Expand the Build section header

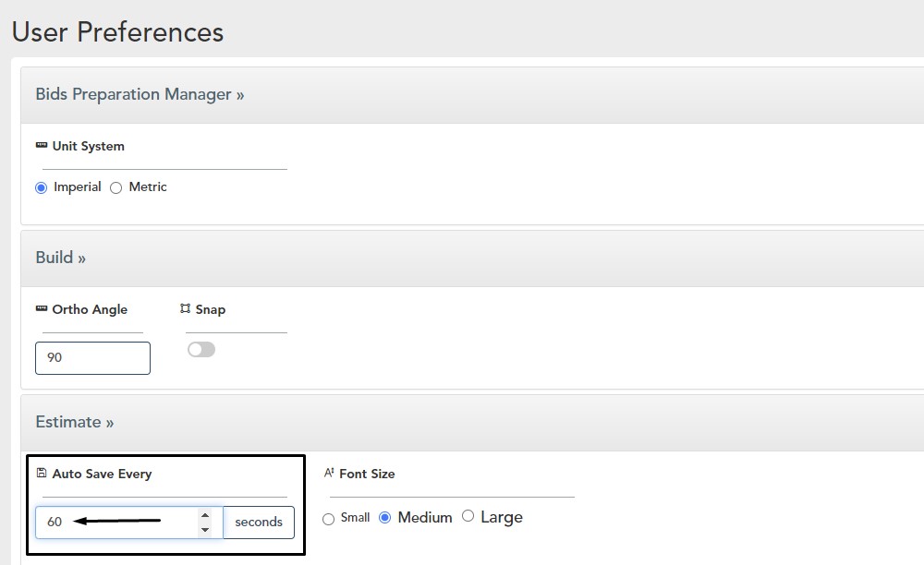click(61, 258)
